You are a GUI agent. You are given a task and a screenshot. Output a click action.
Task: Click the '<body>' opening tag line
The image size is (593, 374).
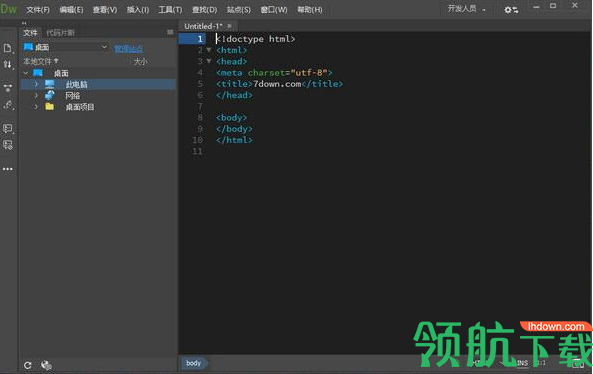[x=231, y=118]
